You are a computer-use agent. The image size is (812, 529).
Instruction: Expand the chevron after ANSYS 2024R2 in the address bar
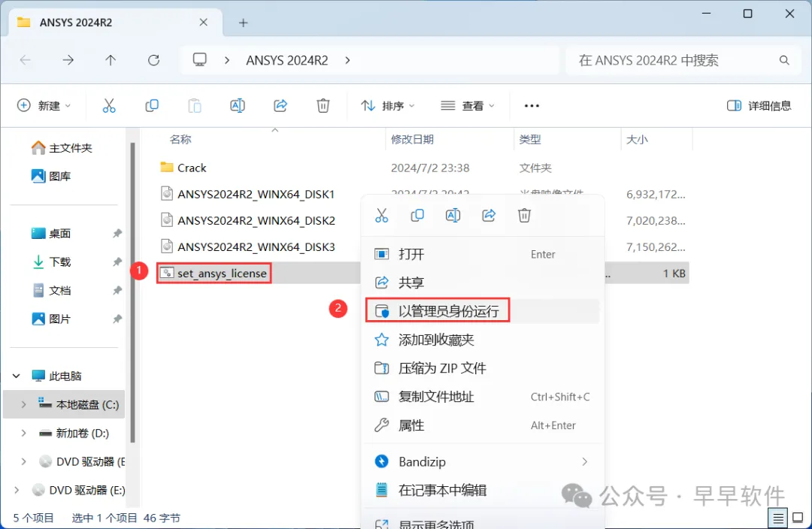pos(347,61)
